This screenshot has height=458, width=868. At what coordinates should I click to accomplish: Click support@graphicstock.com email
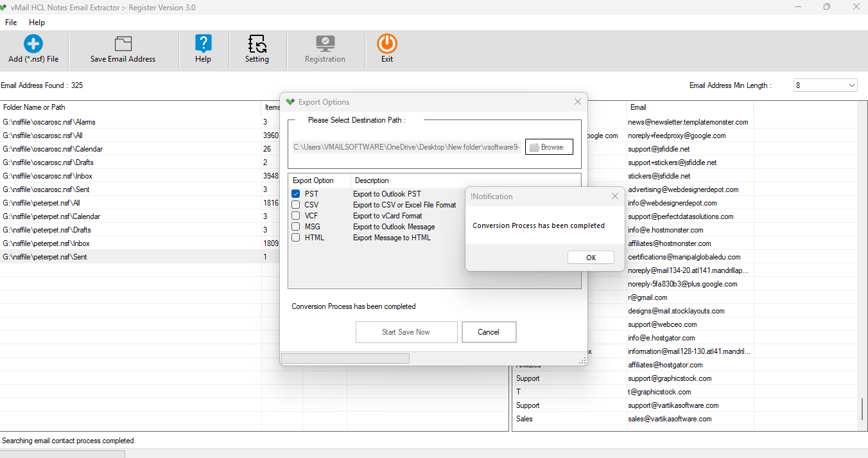pos(670,378)
